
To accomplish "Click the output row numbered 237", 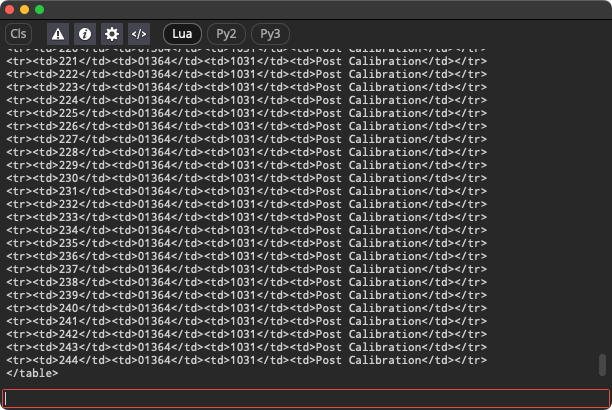I will (x=247, y=269).
